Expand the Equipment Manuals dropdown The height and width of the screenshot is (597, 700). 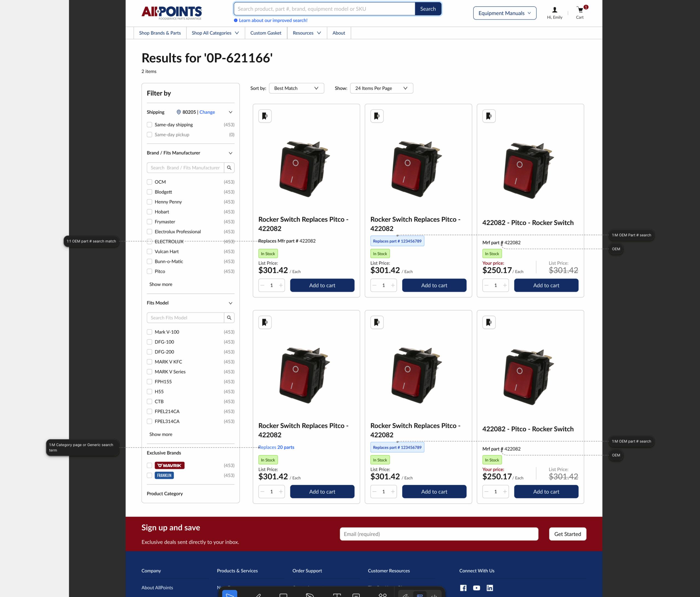click(x=504, y=13)
